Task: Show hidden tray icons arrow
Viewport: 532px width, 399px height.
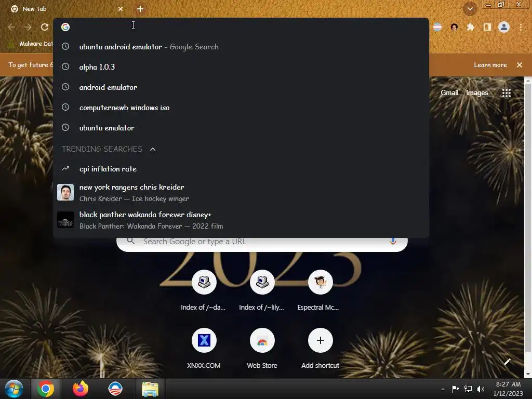Action: [443, 389]
